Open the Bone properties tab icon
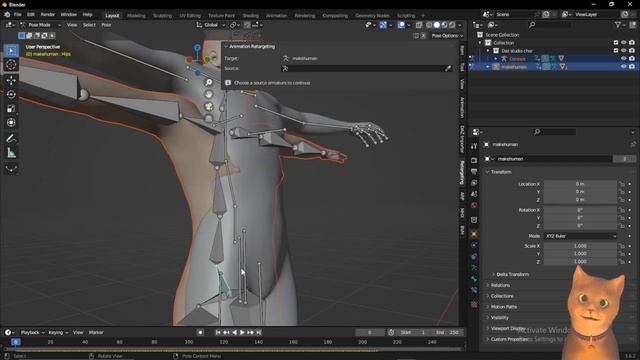This screenshot has height=360, width=640. tap(474, 279)
